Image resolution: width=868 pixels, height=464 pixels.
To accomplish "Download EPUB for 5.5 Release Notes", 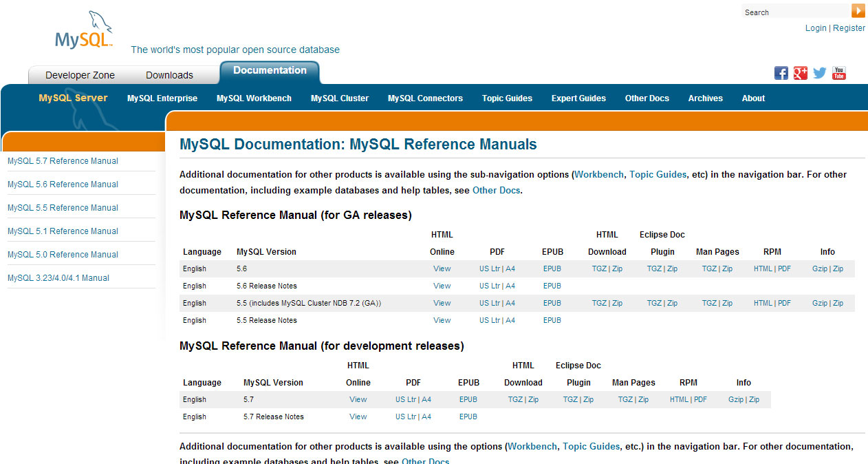I will pyautogui.click(x=552, y=320).
